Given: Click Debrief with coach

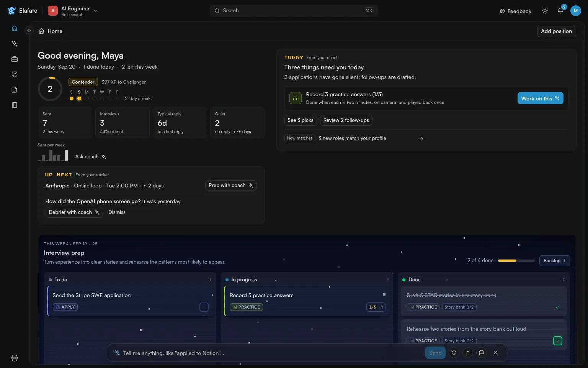Looking at the screenshot, I should click(74, 212).
